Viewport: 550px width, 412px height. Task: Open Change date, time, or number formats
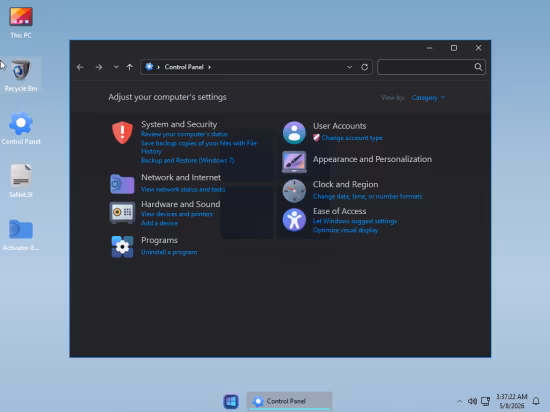point(367,196)
